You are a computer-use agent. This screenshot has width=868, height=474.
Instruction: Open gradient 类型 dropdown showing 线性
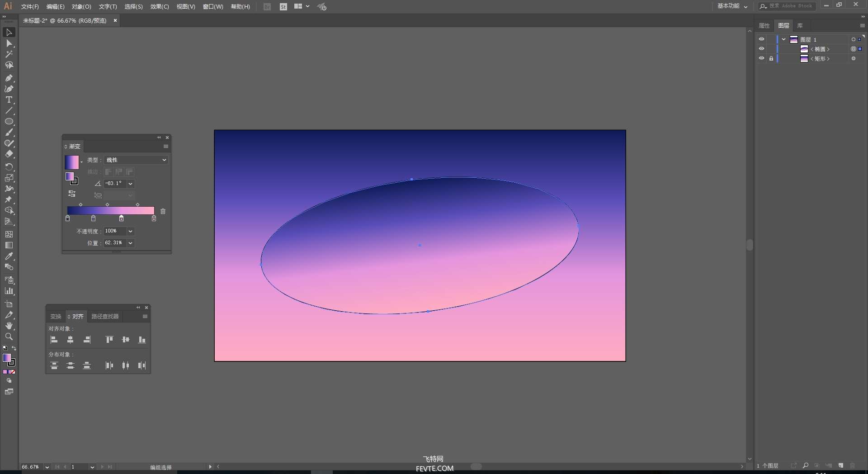coord(137,160)
